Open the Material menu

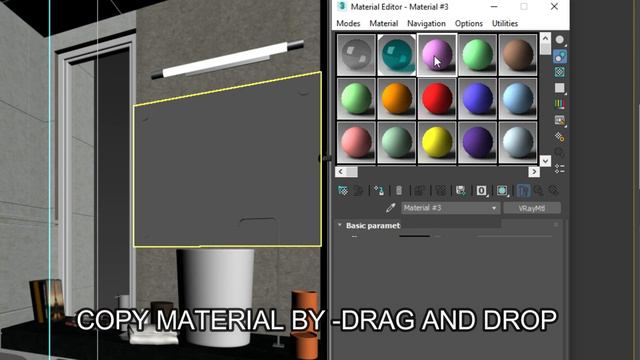click(384, 24)
